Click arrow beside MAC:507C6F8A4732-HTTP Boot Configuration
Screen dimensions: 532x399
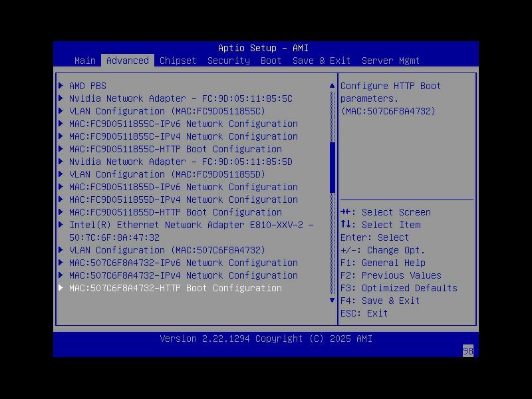pyautogui.click(x=61, y=288)
